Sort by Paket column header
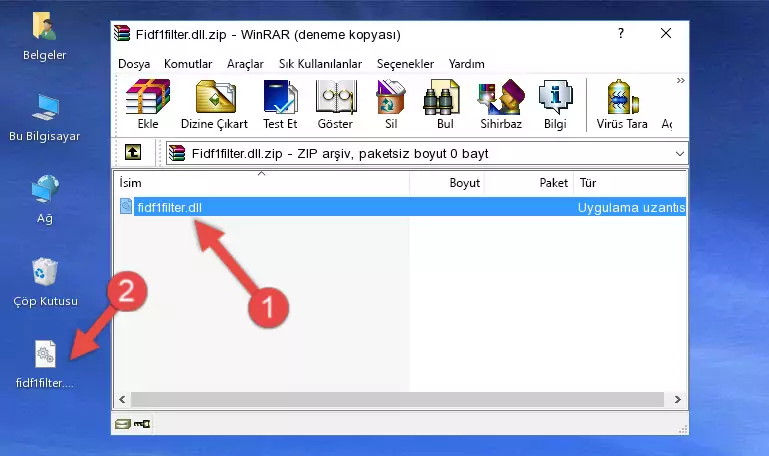 point(529,183)
